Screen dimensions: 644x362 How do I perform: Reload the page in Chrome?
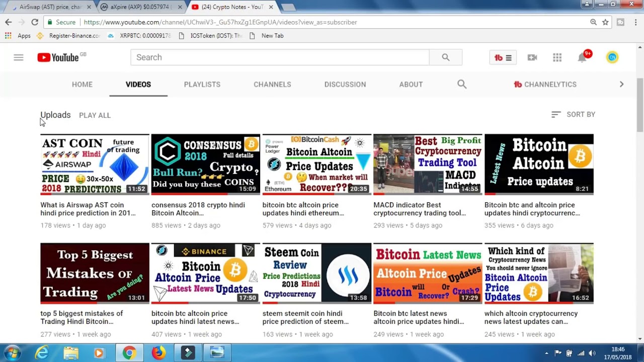click(x=35, y=22)
